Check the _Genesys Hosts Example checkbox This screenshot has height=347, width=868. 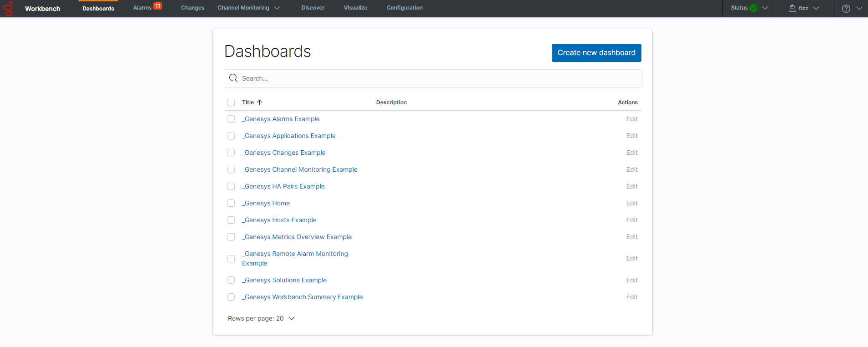(x=231, y=220)
